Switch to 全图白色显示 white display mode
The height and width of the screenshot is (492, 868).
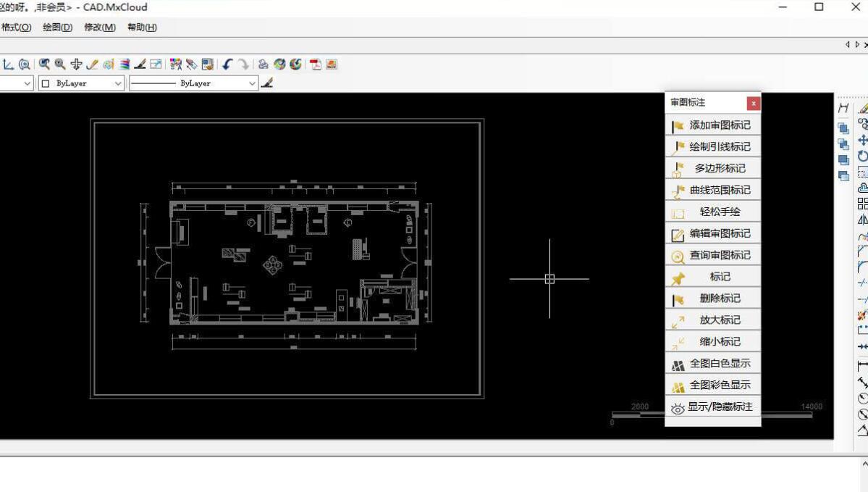712,364
